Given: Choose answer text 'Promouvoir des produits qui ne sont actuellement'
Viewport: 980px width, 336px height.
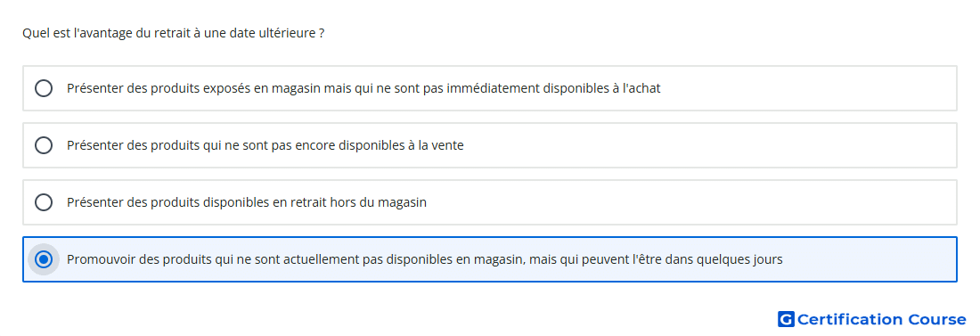Looking at the screenshot, I should pos(213,259).
